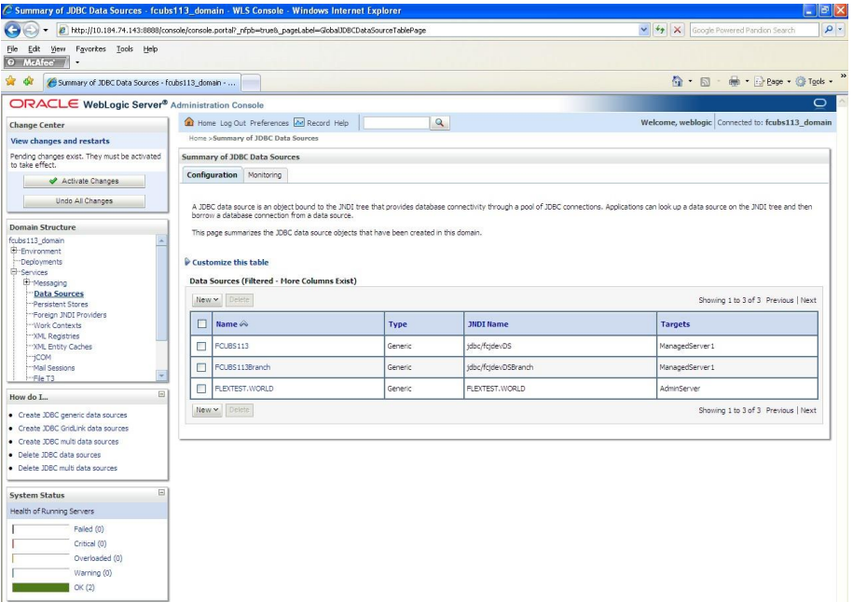Click the Add to Favorites star icon
The width and height of the screenshot is (853, 616).
click(28, 82)
